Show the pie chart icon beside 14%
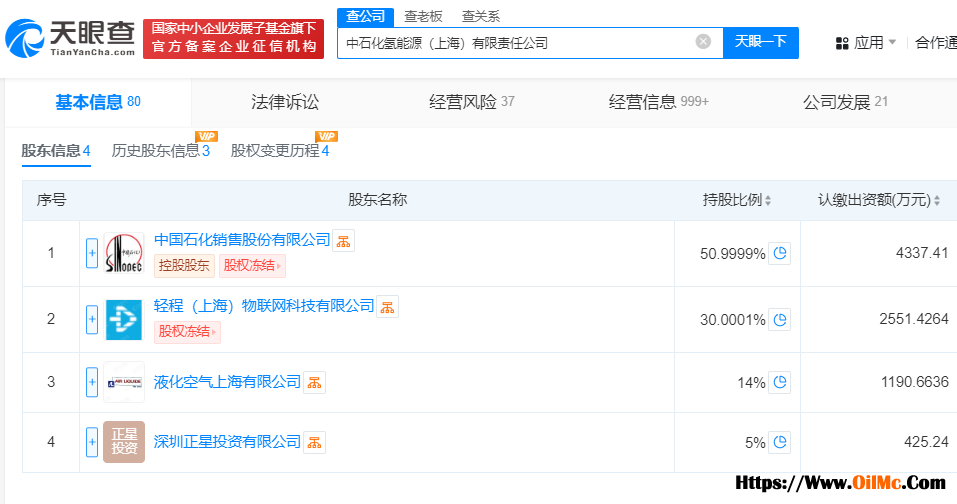Image resolution: width=957 pixels, height=504 pixels. (x=780, y=382)
